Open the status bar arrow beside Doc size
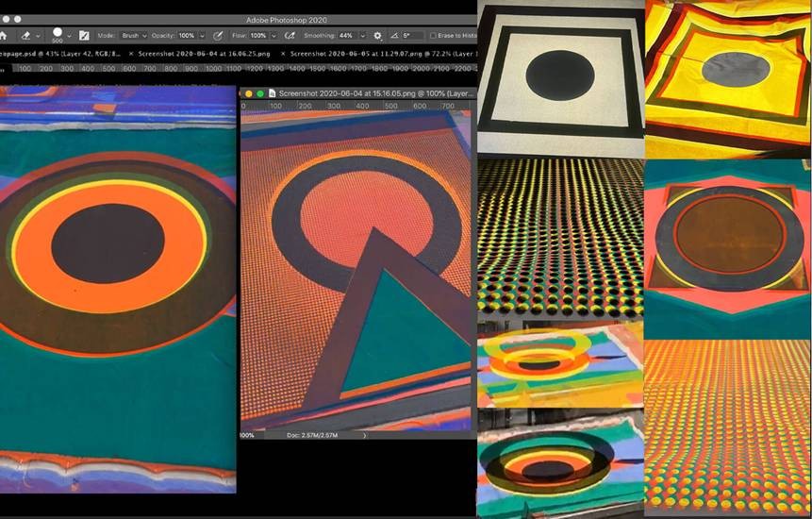This screenshot has width=812, height=519. click(365, 435)
